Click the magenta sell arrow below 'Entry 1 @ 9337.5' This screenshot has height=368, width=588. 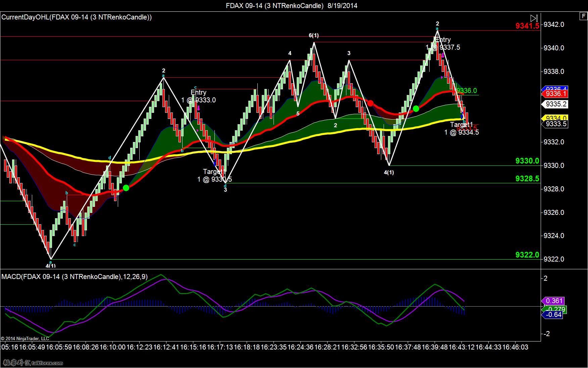coord(443,55)
